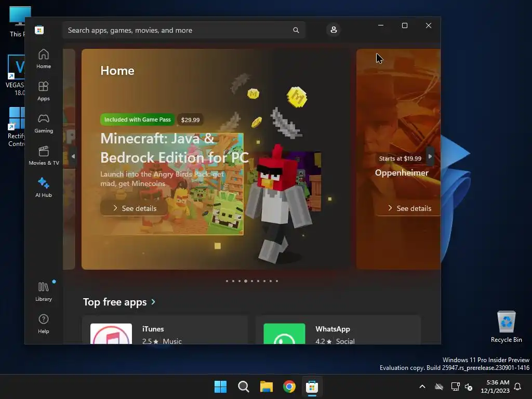Image resolution: width=532 pixels, height=399 pixels.
Task: Click the Oppenheimer movie title
Action: click(x=402, y=172)
